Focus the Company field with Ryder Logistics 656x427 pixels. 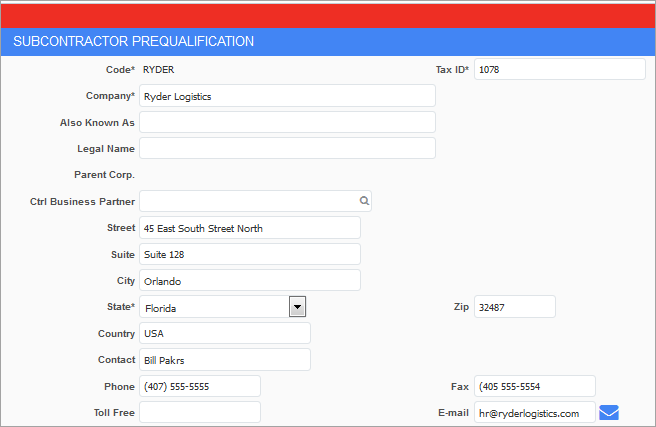click(x=287, y=96)
